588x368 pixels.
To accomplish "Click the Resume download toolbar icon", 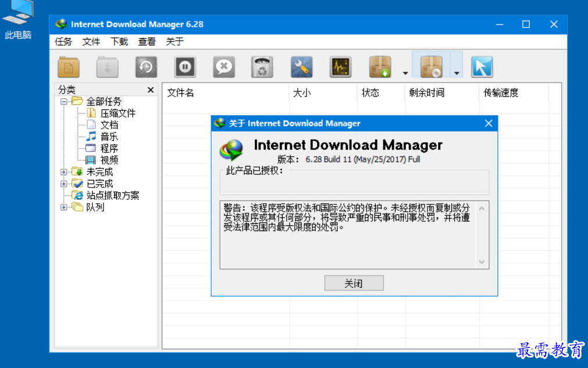I will [x=107, y=67].
